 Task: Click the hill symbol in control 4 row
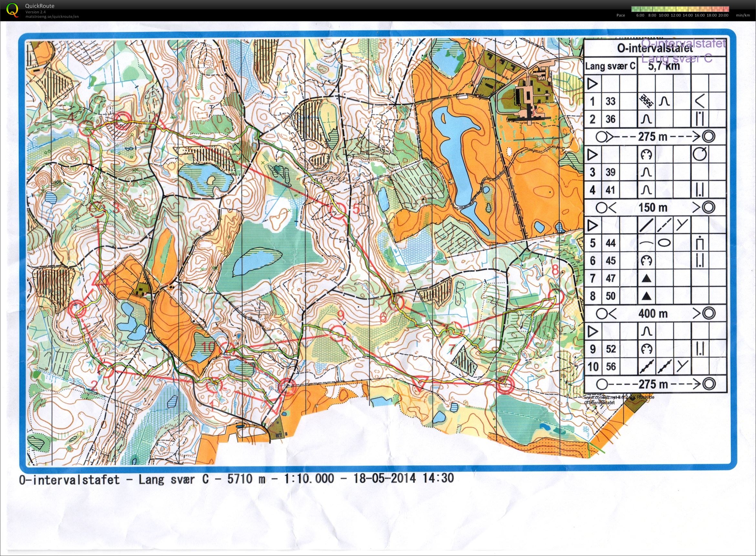tap(646, 190)
